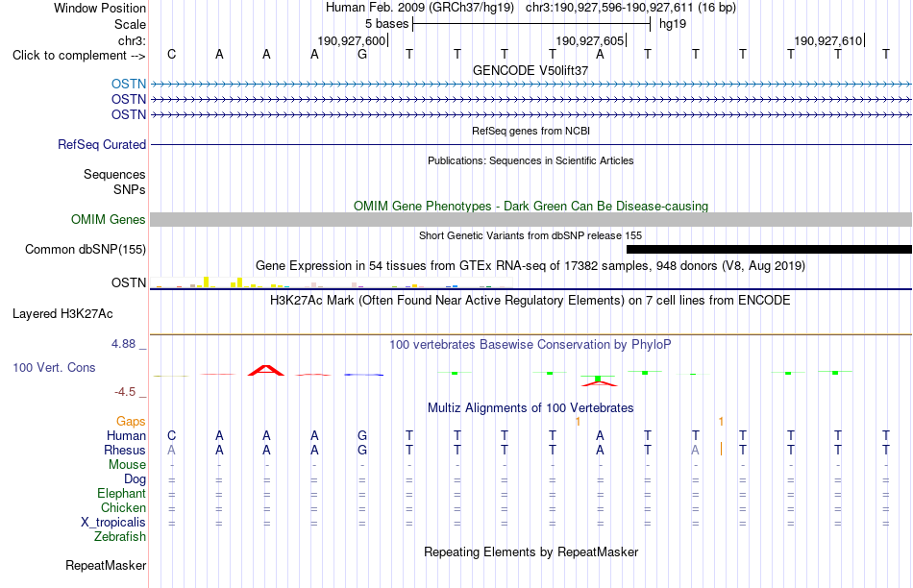This screenshot has width=913, height=588.
Task: Click the gray OMIM Genes bar
Action: [531, 219]
